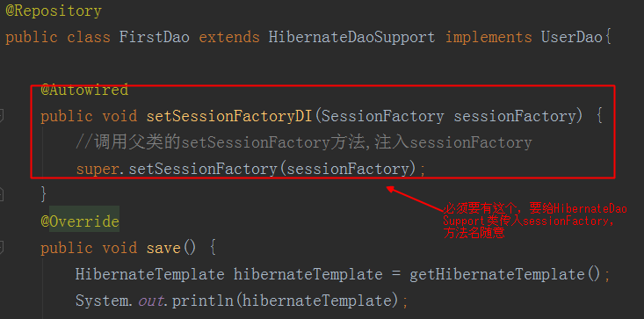
Task: Click the highlighted @Override annotation
Action: coord(80,221)
